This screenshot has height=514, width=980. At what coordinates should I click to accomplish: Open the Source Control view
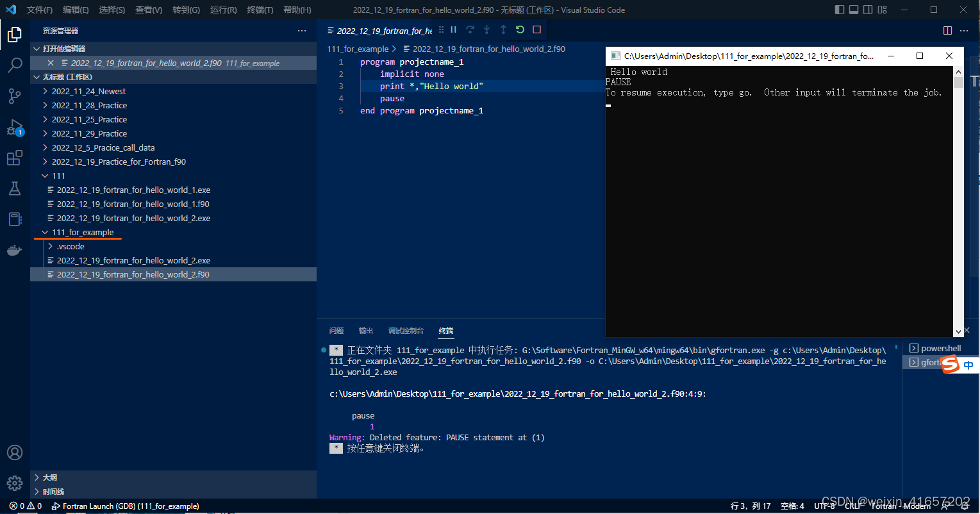15,96
